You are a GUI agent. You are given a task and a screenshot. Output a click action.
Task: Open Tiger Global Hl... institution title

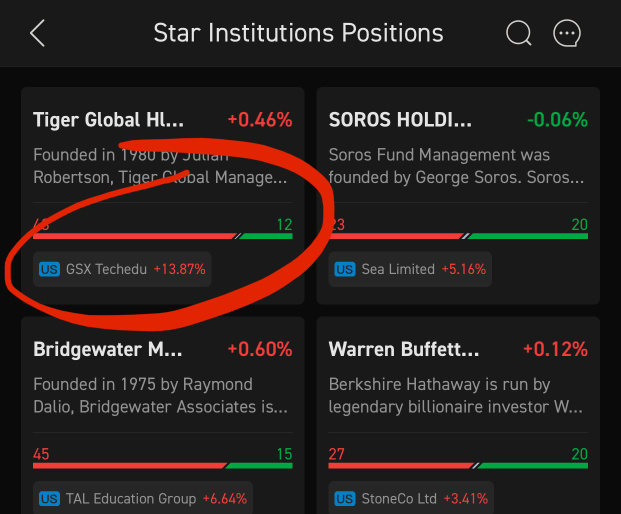(x=109, y=120)
